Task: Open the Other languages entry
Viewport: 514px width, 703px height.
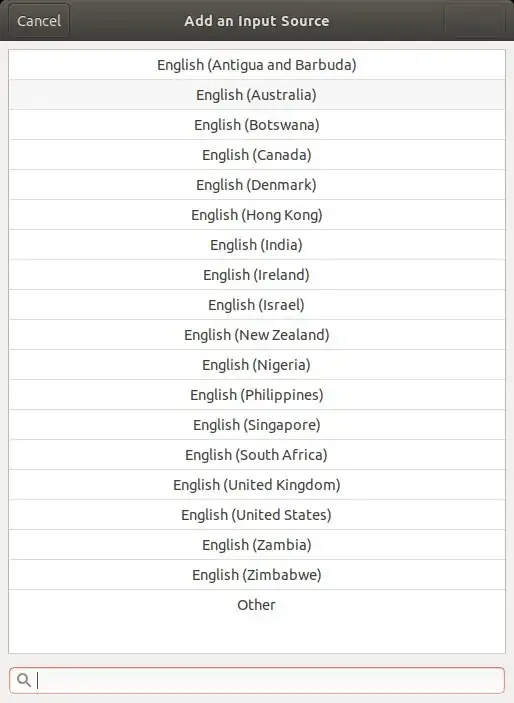Action: pyautogui.click(x=257, y=605)
